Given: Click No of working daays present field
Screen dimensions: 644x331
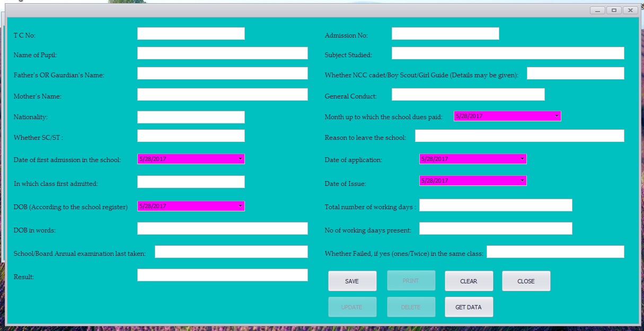Looking at the screenshot, I should (496, 228).
